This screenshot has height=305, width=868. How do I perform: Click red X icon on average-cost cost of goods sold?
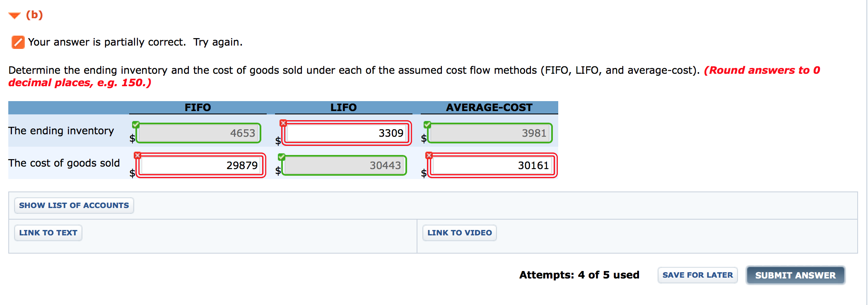pos(429,155)
